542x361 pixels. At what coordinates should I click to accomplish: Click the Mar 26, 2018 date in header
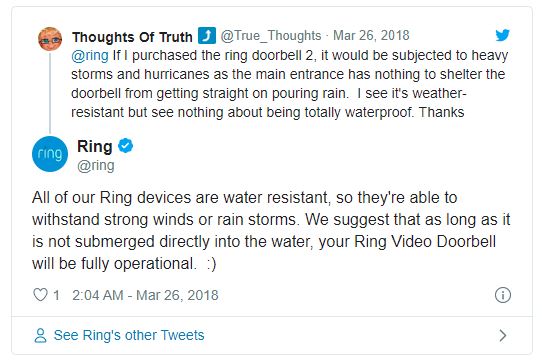371,35
